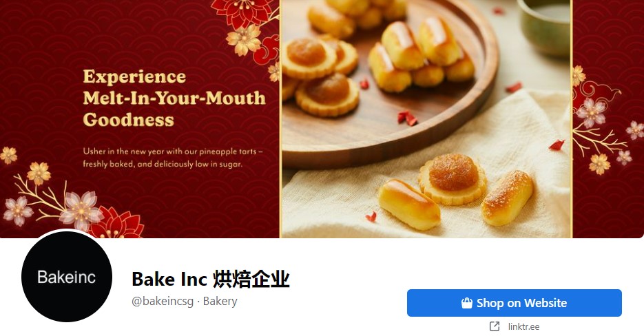
Task: Click the Usher in the new year caption
Action: 172,157
